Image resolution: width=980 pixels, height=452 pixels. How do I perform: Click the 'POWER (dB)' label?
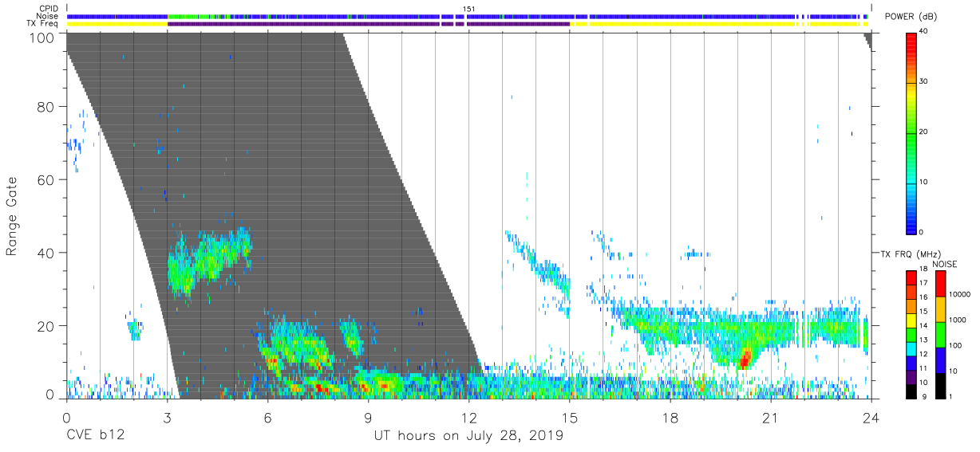point(911,17)
